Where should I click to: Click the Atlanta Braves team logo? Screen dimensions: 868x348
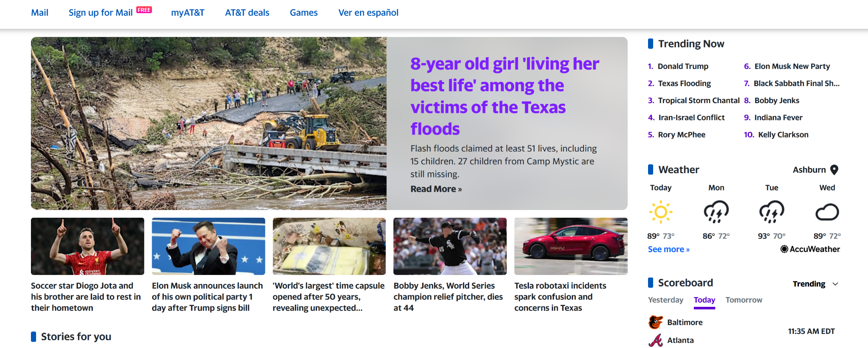tap(656, 340)
